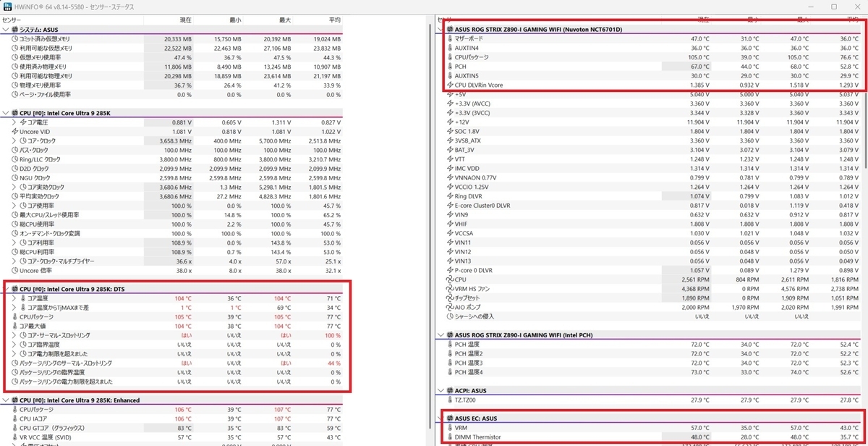Select the 利用可能な仮想メモリ row label
Image resolution: width=868 pixels, height=446 pixels.
click(x=46, y=48)
